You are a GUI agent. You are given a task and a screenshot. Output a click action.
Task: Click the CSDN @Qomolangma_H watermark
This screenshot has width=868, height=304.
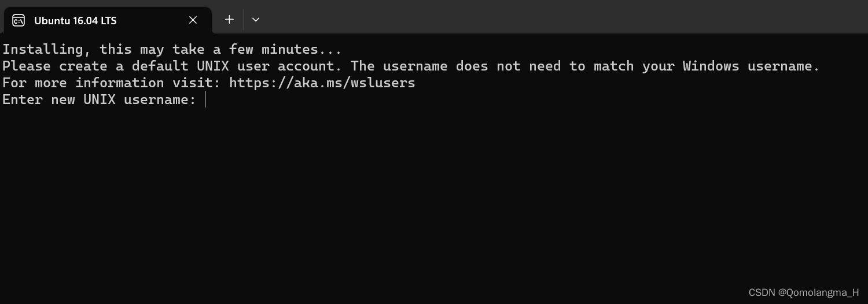click(804, 292)
